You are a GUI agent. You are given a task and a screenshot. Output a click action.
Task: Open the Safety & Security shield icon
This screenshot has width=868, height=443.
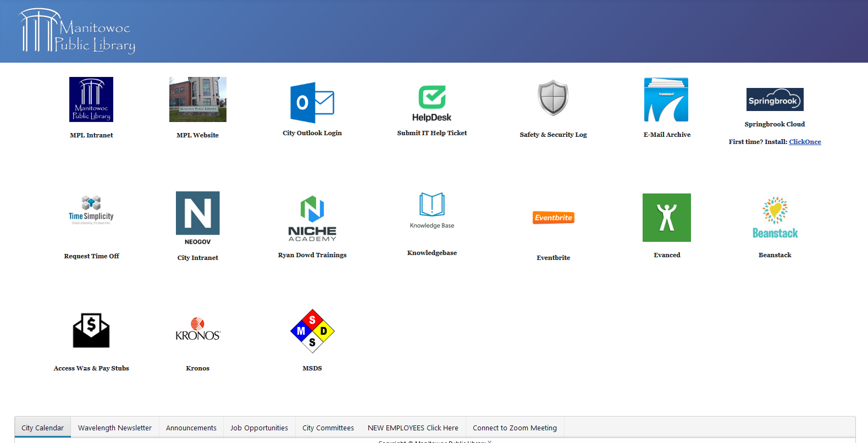pos(553,98)
